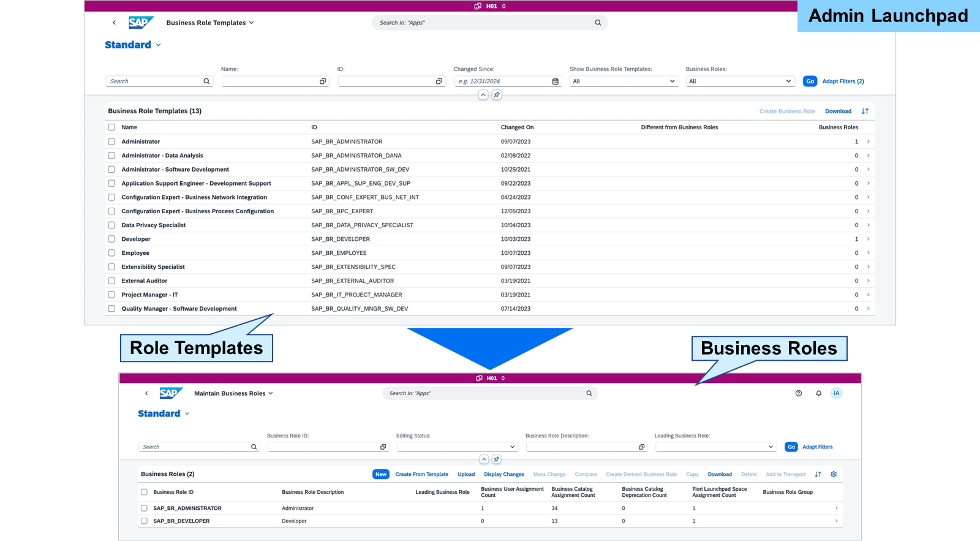
Task: Check Quality Manager - Software Development row
Action: [111, 309]
